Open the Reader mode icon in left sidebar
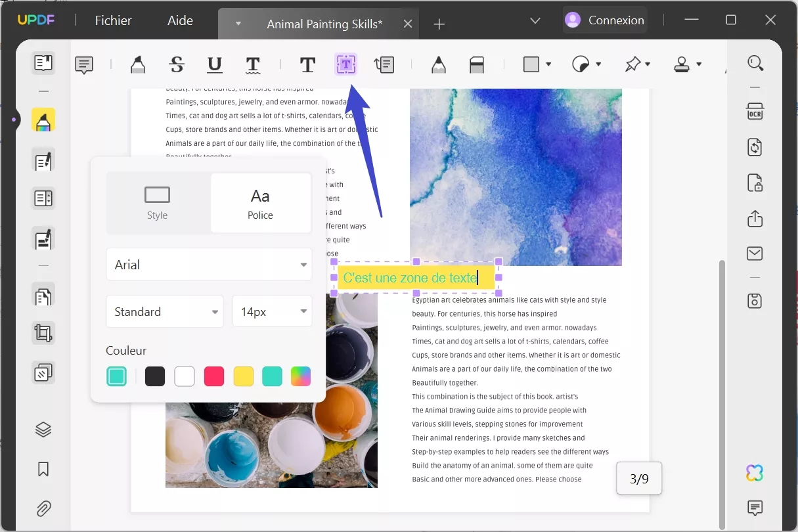Viewport: 798px width, 532px height. [43, 64]
